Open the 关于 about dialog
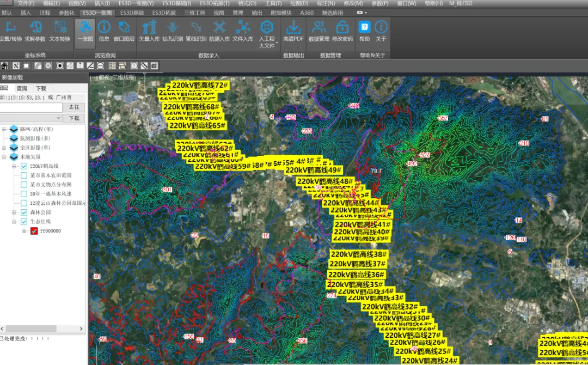Viewport: 588px width, 365px height. pyautogui.click(x=381, y=31)
